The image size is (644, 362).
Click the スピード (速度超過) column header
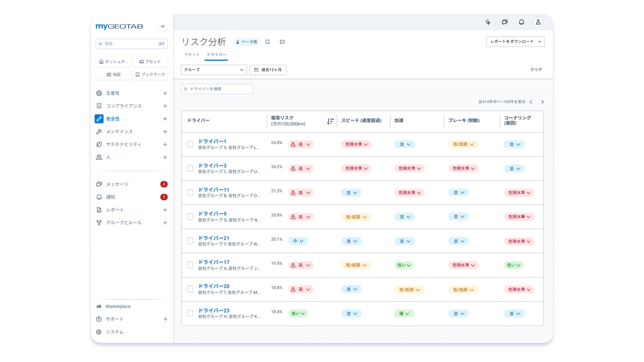361,121
